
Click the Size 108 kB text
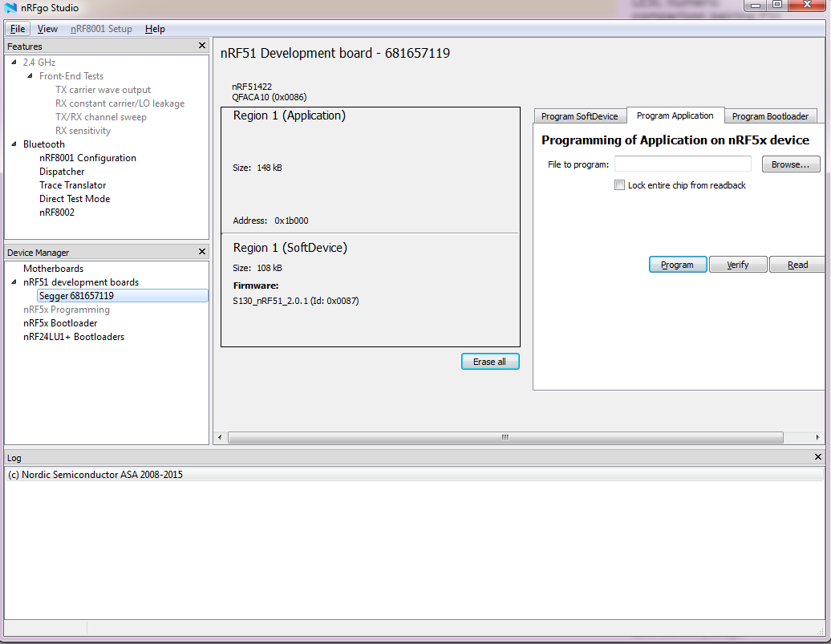(x=257, y=268)
